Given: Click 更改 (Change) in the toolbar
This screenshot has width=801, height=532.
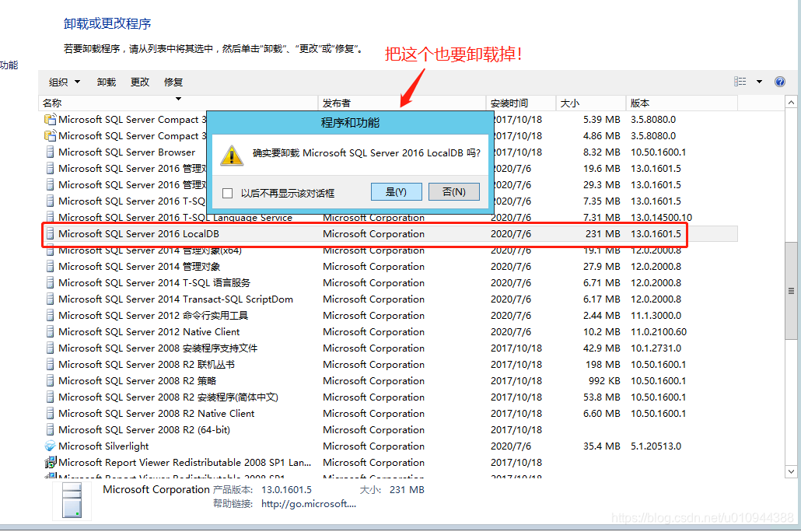Looking at the screenshot, I should pos(139,82).
